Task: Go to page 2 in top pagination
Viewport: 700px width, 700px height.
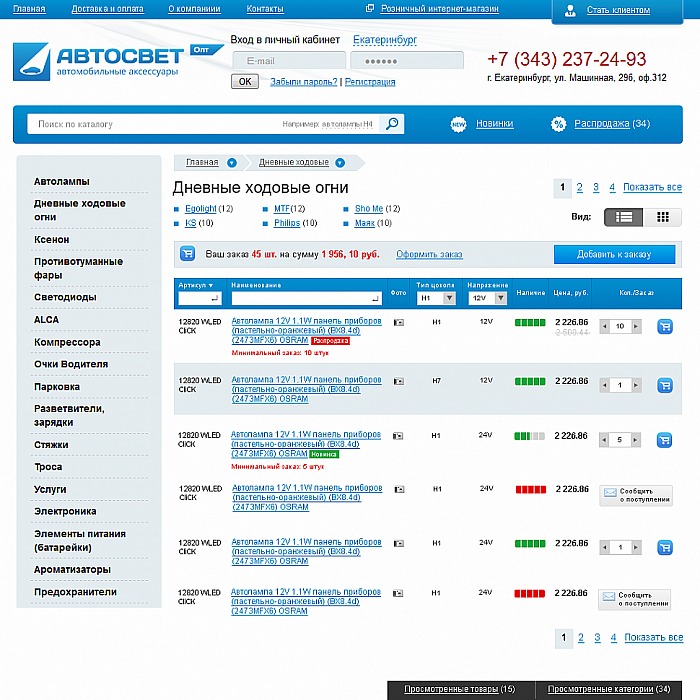Action: [579, 188]
